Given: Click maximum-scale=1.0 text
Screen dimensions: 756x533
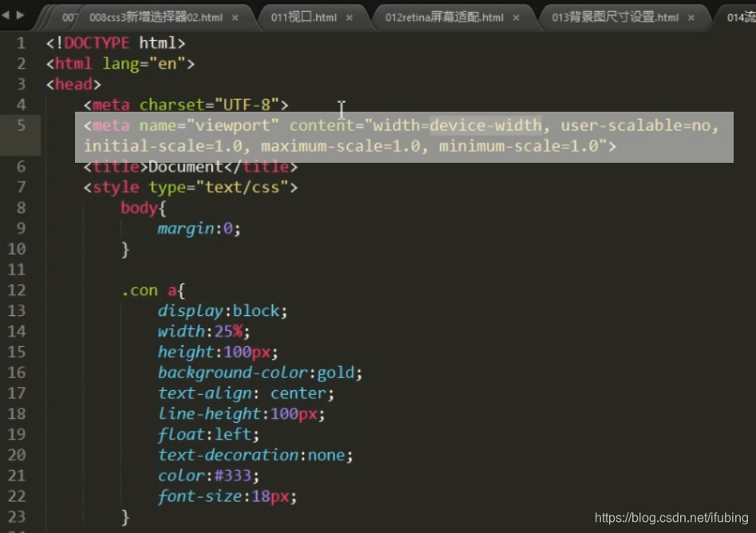Looking at the screenshot, I should (340, 146).
